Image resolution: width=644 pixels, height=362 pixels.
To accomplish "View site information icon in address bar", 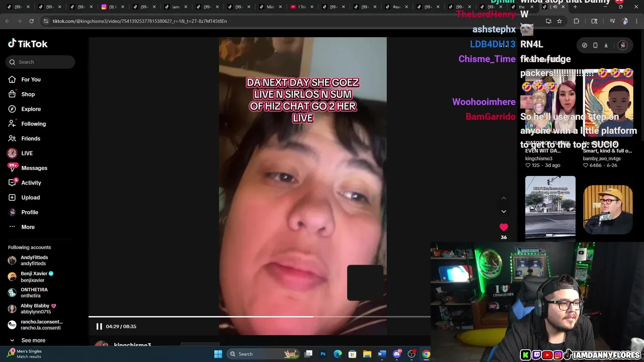I will pyautogui.click(x=46, y=21).
